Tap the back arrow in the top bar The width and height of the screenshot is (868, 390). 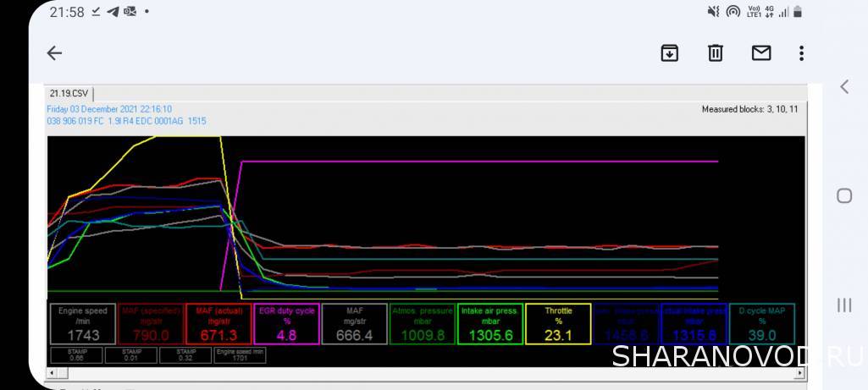click(x=54, y=53)
